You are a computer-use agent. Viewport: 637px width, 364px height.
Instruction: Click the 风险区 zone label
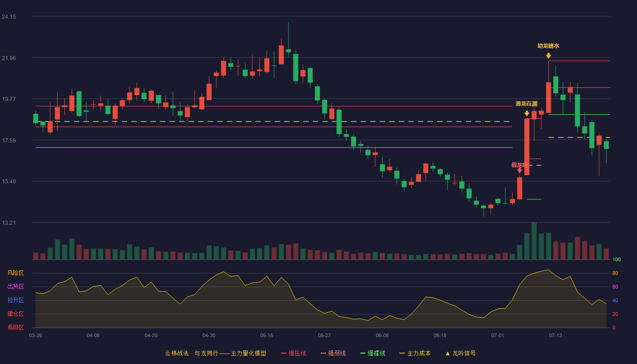15,273
